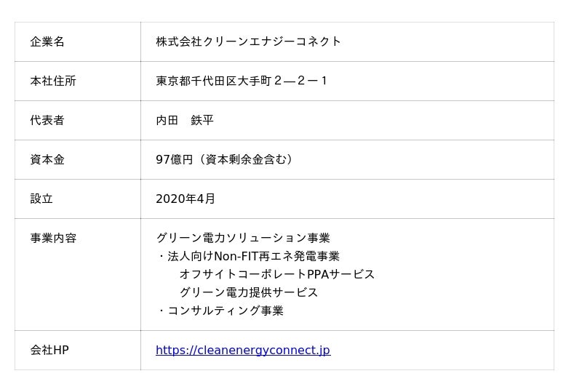Select the コンサルティング事業 bullet
Viewport: 582px width, 392px height.
[226, 311]
